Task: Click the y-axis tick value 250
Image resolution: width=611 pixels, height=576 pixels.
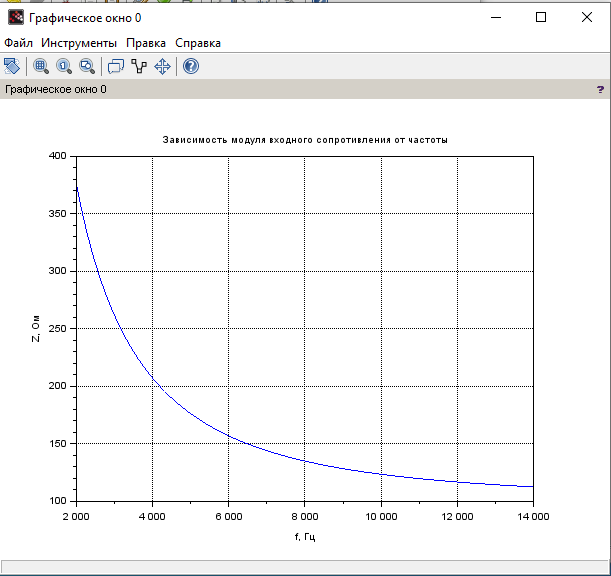Action: click(58, 328)
